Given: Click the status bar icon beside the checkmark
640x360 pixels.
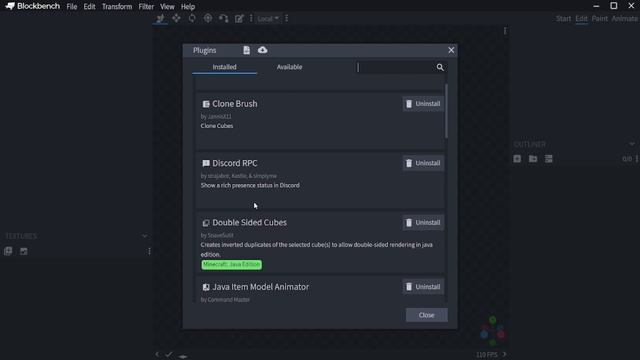Looking at the screenshot, I should coord(183,356).
